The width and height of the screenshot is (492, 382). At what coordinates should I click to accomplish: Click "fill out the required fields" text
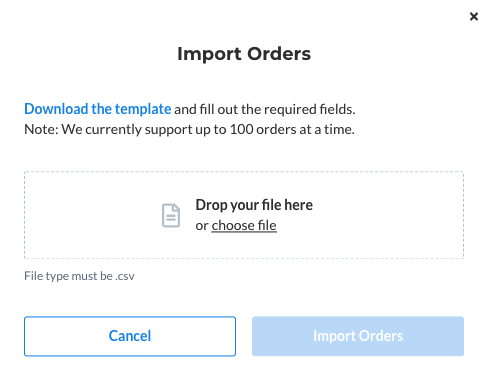[277, 109]
